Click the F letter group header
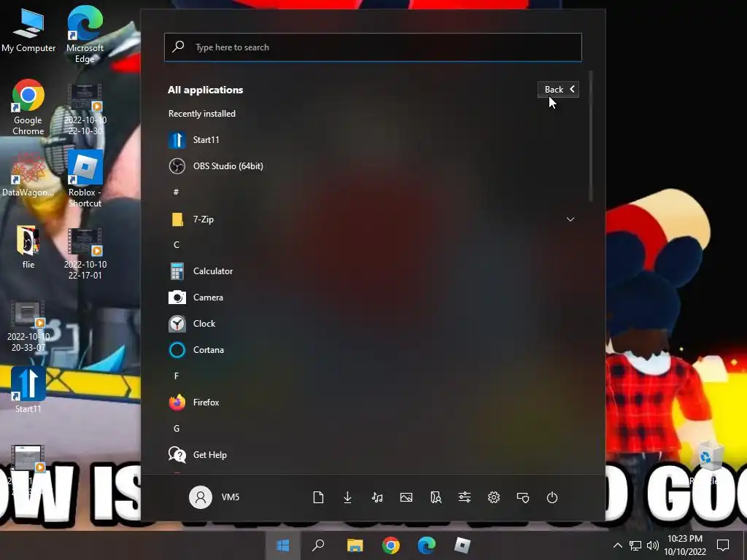The height and width of the screenshot is (560, 747). point(177,376)
